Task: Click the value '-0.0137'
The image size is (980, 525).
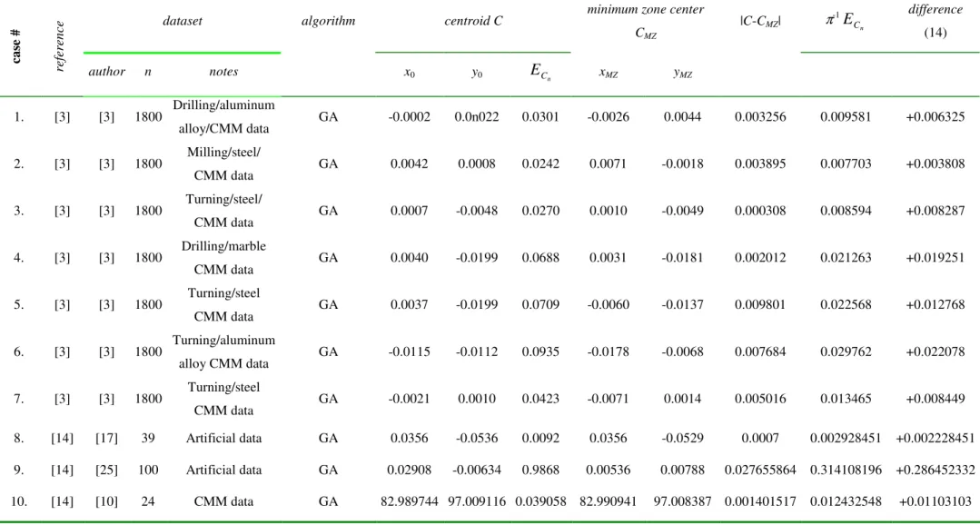Action: pyautogui.click(x=682, y=305)
